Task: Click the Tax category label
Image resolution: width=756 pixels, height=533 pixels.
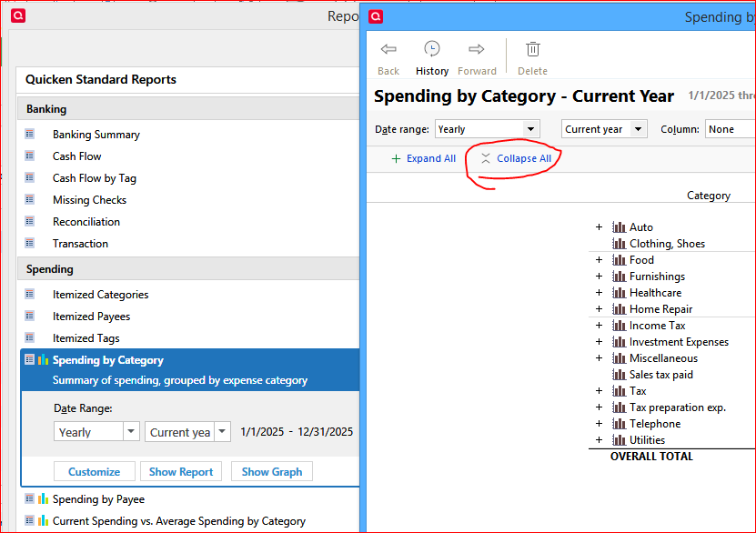Action: (x=638, y=391)
